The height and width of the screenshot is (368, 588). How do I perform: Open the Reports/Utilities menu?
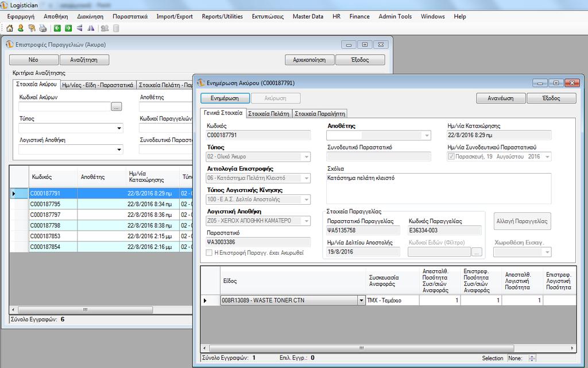[222, 17]
